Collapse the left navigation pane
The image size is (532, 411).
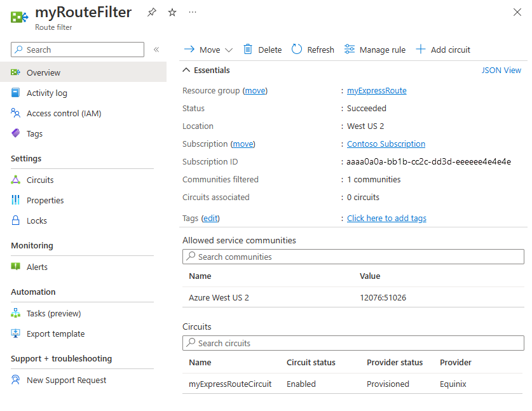tap(157, 49)
